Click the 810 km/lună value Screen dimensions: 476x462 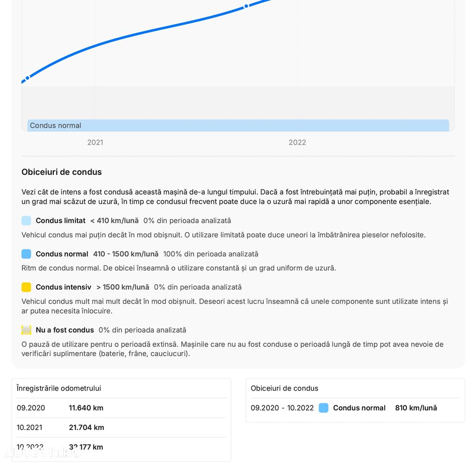tap(416, 408)
